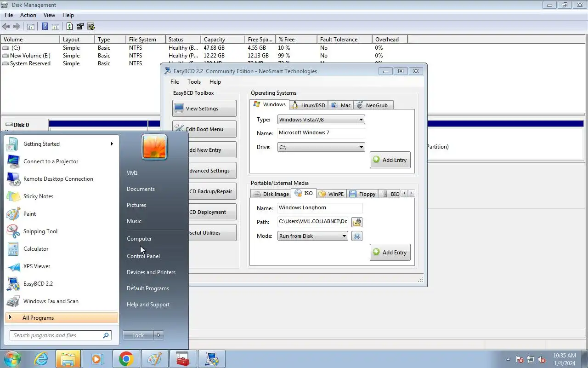Click the Settings view toolbar icon with gear
Screen dimensions: 588x368
click(x=91, y=27)
